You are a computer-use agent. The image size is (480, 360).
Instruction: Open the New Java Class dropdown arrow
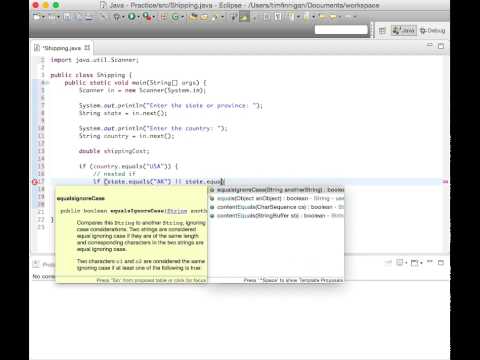point(183,17)
